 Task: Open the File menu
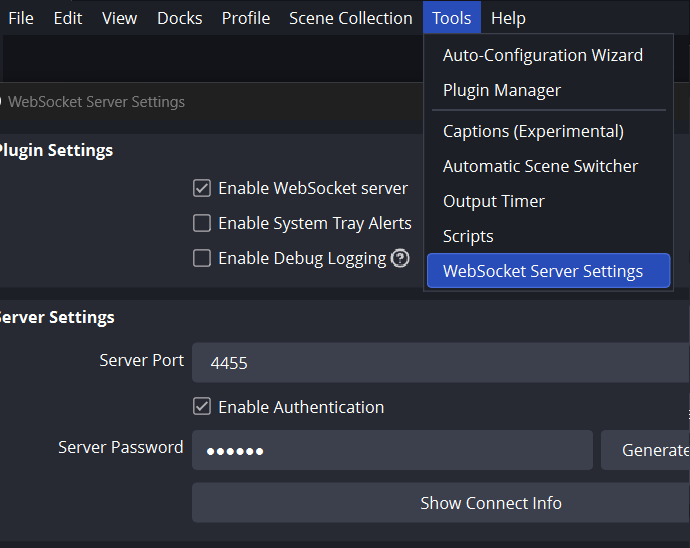(21, 18)
